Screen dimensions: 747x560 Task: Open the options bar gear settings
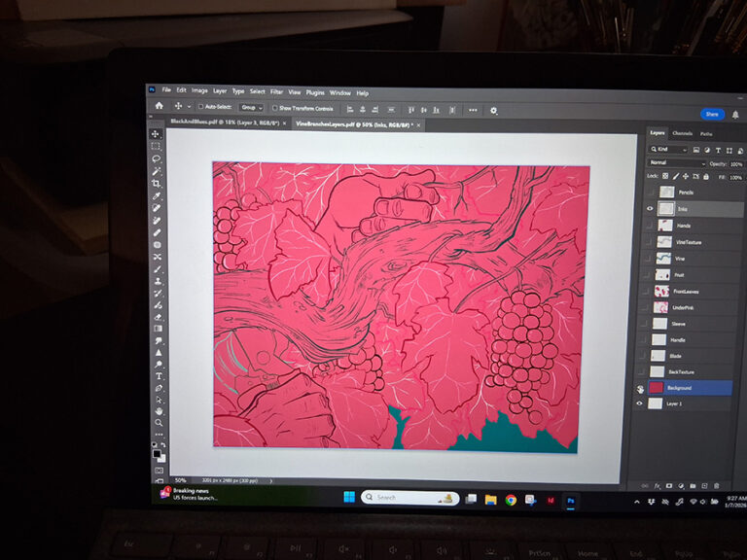click(x=493, y=110)
